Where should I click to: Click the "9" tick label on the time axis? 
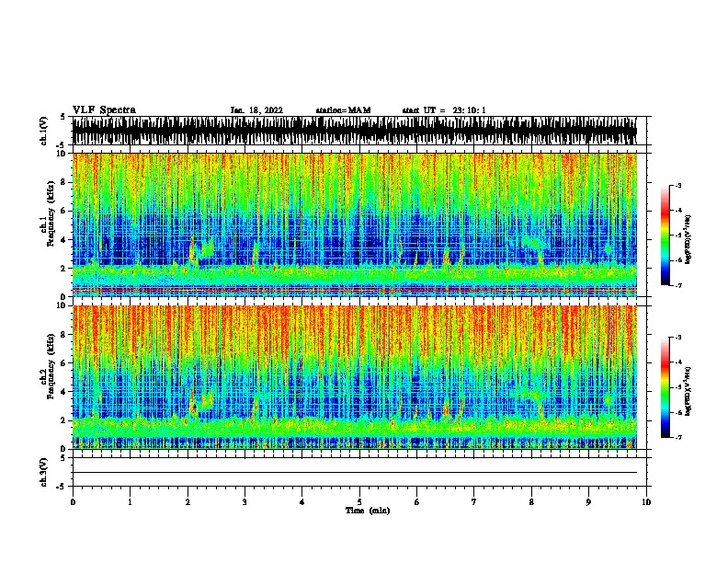(588, 502)
